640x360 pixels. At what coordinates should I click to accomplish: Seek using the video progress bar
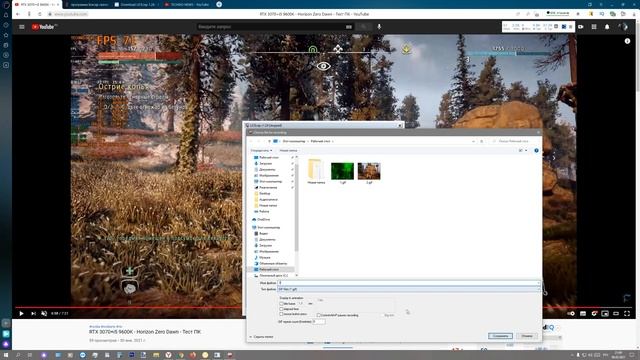pyautogui.click(x=323, y=307)
